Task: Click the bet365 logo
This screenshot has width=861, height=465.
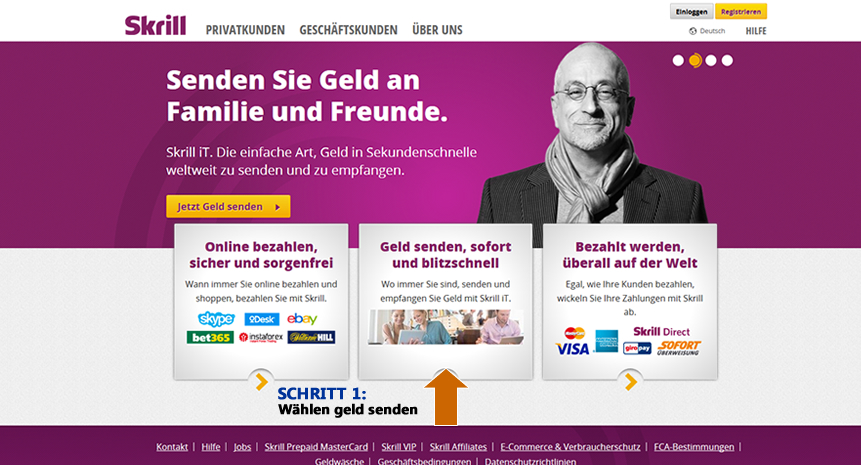Action: (210, 337)
